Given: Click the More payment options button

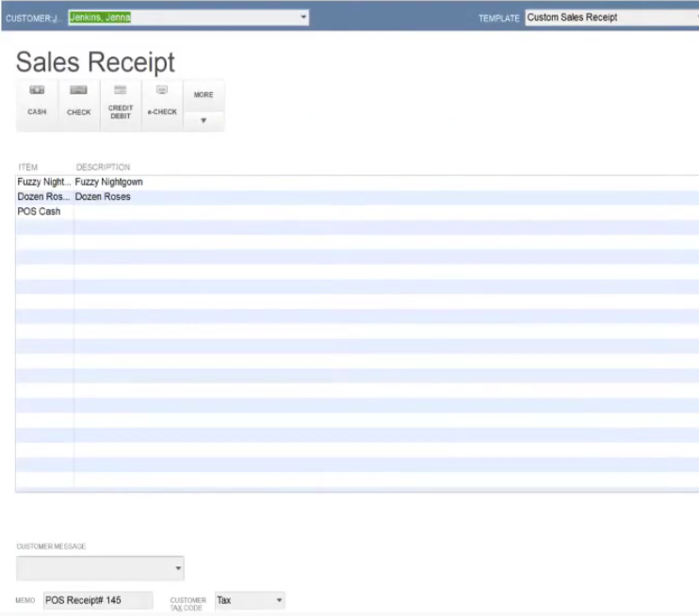Looking at the screenshot, I should click(203, 95).
